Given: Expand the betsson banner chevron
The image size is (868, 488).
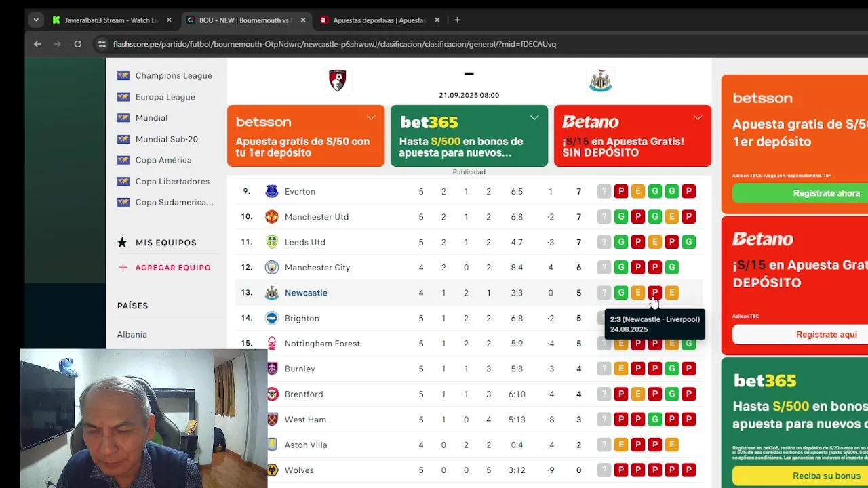Looking at the screenshot, I should point(371,118).
